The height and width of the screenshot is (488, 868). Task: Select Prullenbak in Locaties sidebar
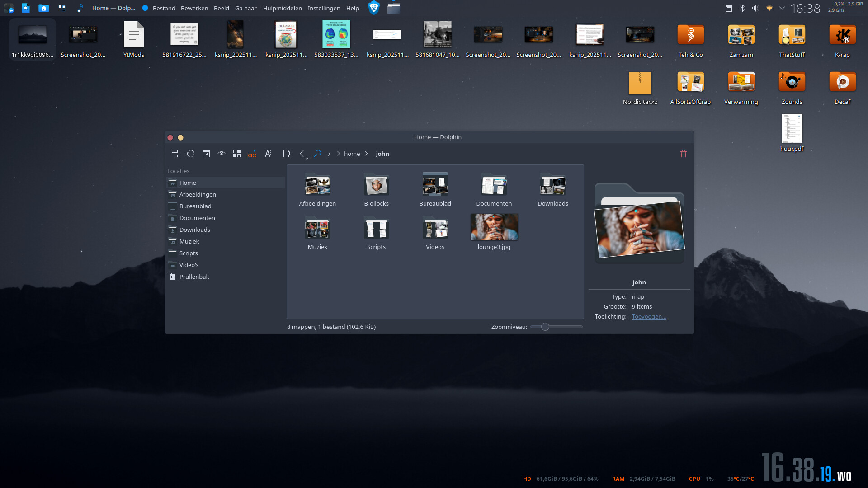194,277
